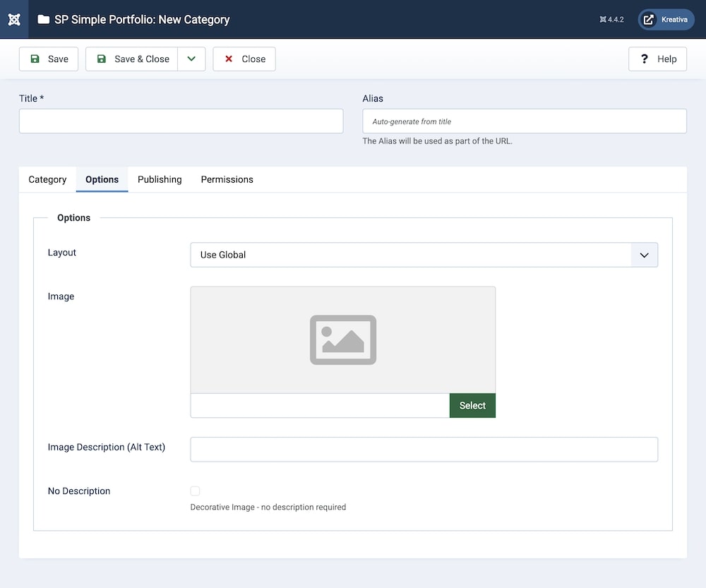Click the Image Description (Alt Text) field
The height and width of the screenshot is (588, 706).
pyautogui.click(x=424, y=450)
